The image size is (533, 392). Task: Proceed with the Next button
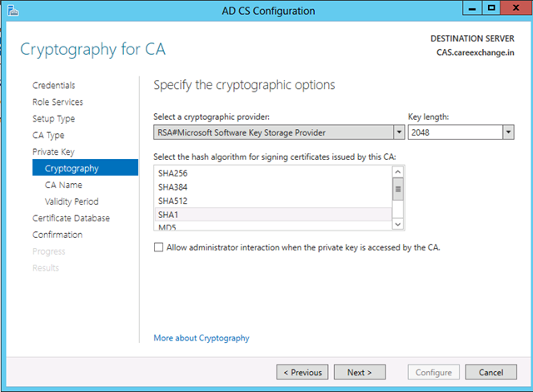[x=360, y=372]
